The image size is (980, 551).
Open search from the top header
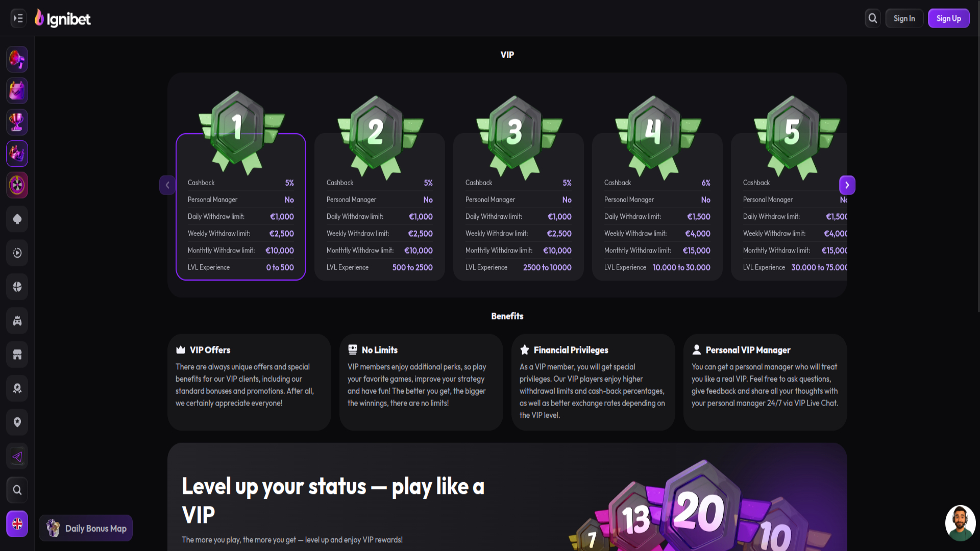point(873,18)
